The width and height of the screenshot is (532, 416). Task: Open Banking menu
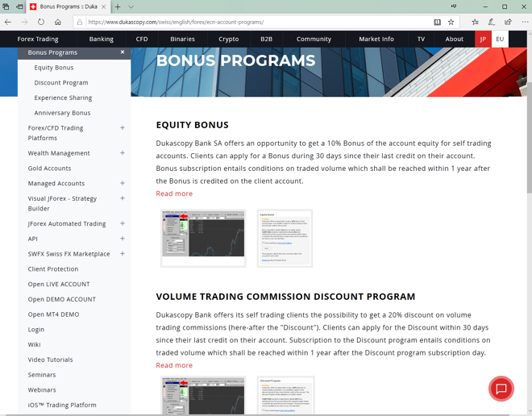point(101,39)
